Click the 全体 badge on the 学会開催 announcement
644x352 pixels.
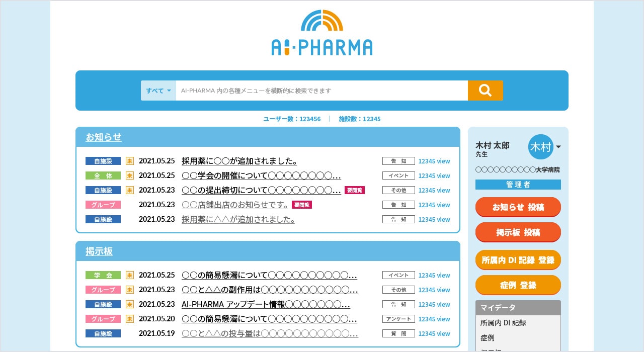103,175
